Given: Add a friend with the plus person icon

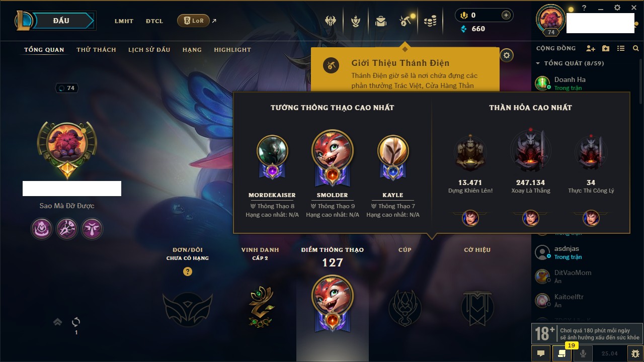Looking at the screenshot, I should pyautogui.click(x=591, y=48).
